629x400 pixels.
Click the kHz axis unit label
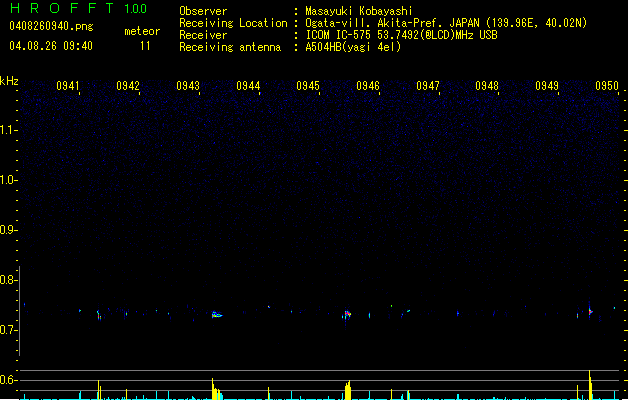tap(9, 81)
